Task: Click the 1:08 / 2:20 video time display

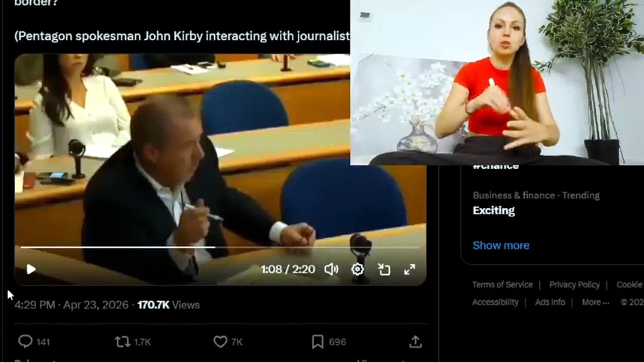Action: [x=288, y=269]
